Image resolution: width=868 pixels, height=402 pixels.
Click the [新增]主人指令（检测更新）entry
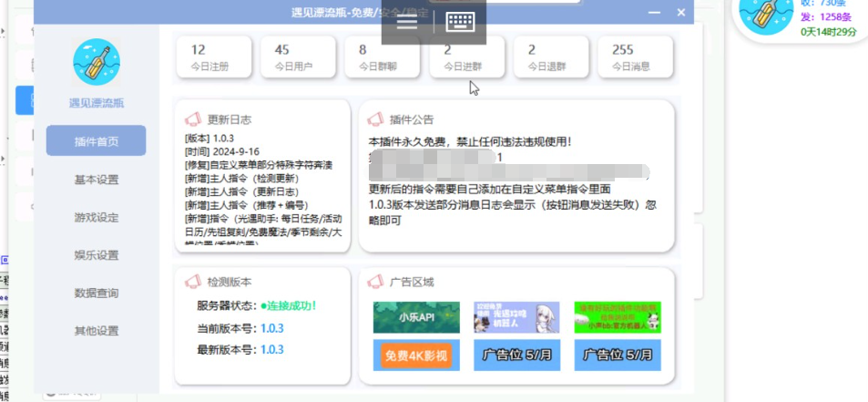coord(242,179)
